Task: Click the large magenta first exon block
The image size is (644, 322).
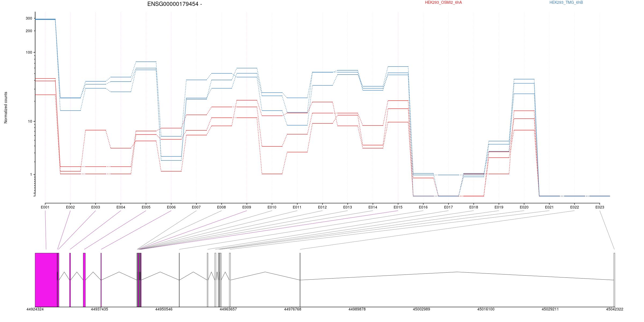Action: click(46, 280)
